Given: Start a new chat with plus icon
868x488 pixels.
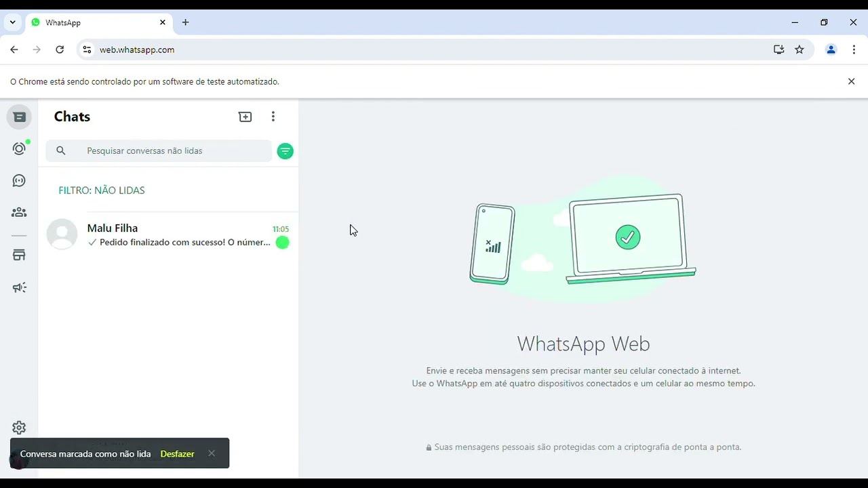Looking at the screenshot, I should (x=245, y=117).
